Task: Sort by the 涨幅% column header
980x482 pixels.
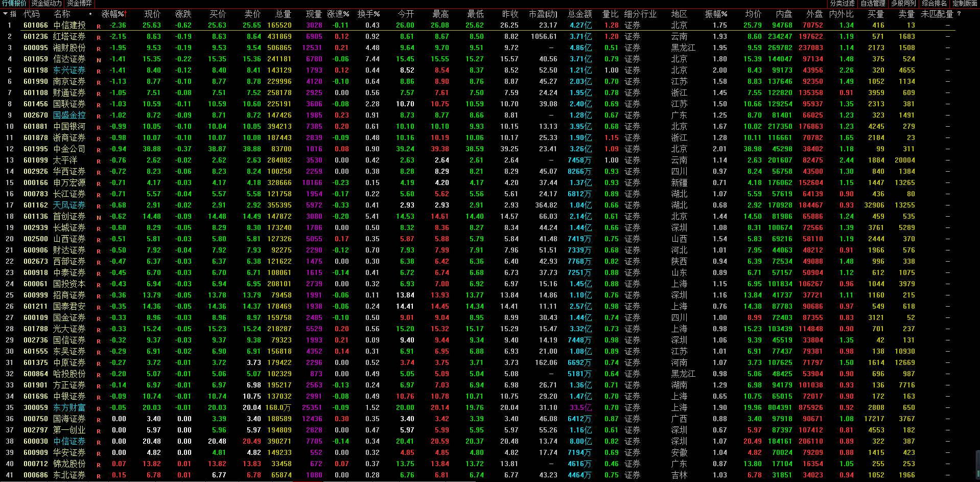Action: 113,14
